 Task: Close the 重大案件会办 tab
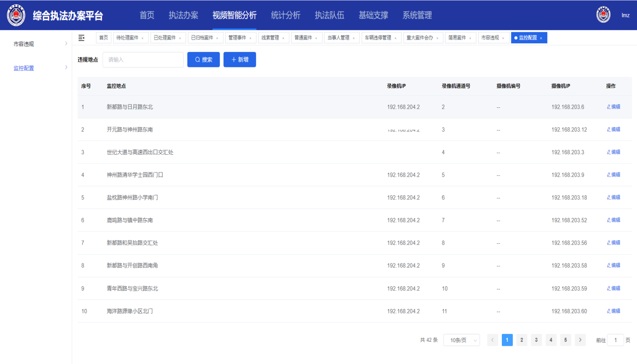tap(437, 38)
